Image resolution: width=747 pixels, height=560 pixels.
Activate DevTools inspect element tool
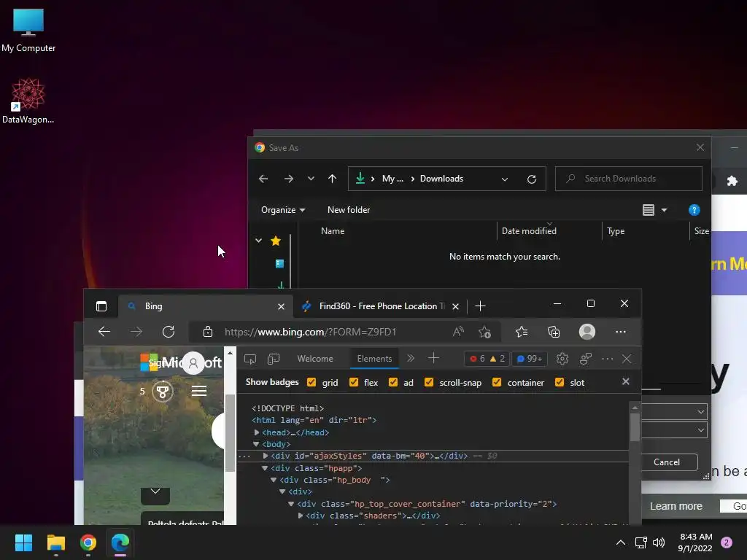(x=250, y=359)
